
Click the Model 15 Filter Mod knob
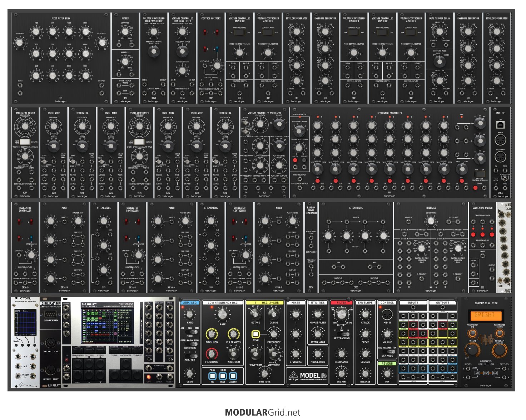pyautogui.click(x=212, y=354)
